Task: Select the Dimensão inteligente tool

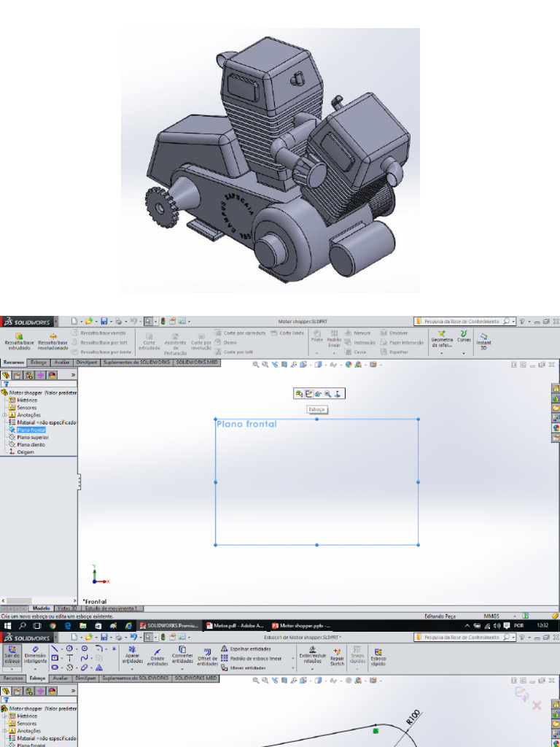Action: point(35,655)
